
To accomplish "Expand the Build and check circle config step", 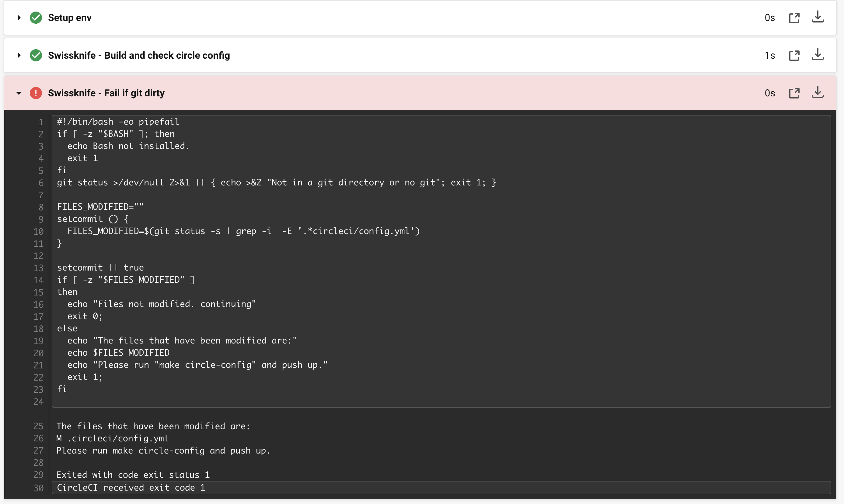I will [x=19, y=55].
